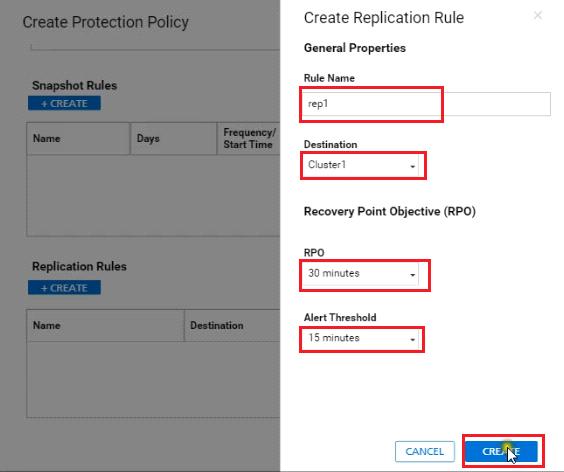Select the Frequency/Start Time column header

(x=249, y=139)
